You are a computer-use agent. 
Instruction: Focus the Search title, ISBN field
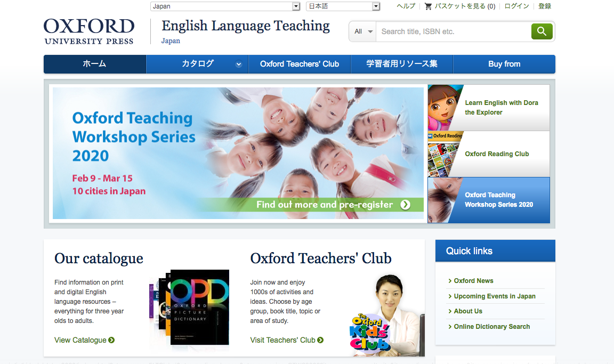454,31
